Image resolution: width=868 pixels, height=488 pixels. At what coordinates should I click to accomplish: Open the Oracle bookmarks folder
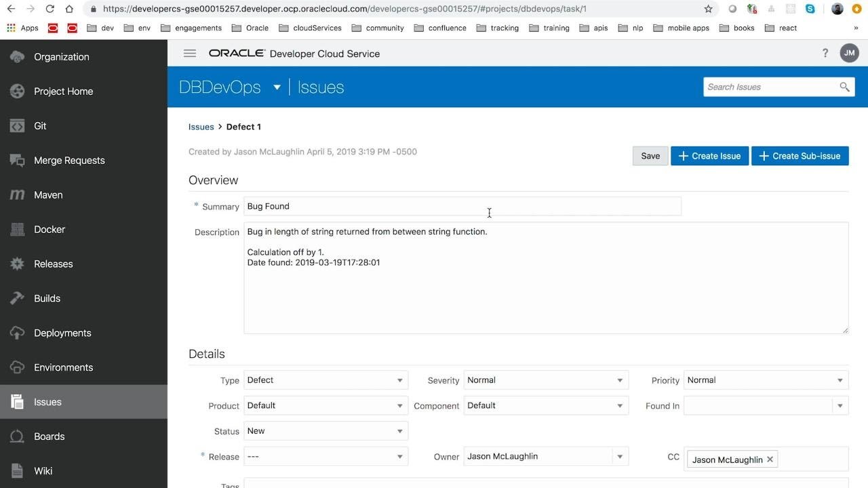pos(250,28)
